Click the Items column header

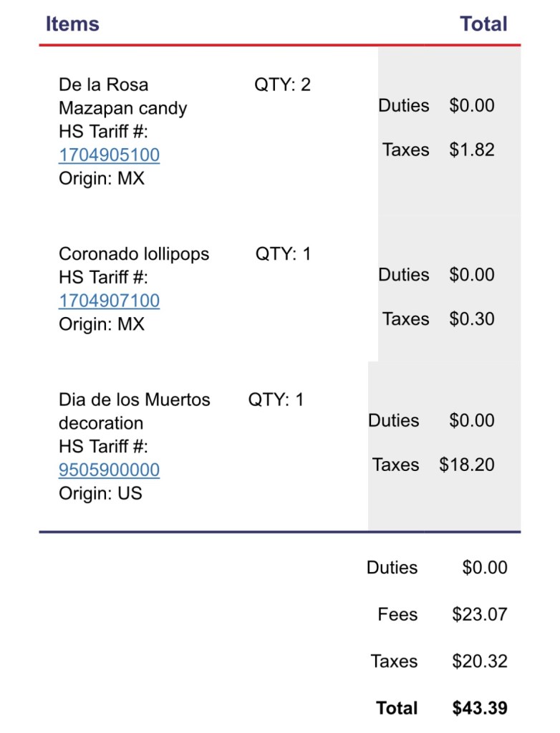(x=72, y=24)
